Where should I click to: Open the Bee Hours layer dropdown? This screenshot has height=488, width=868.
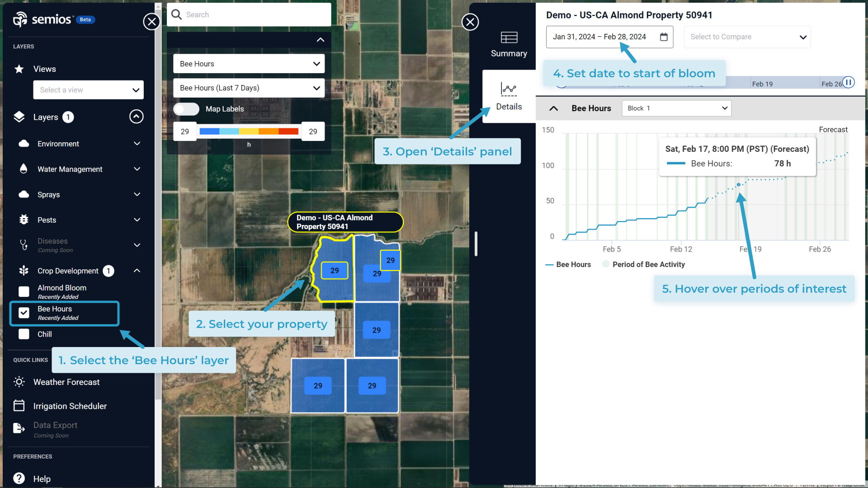coord(249,64)
